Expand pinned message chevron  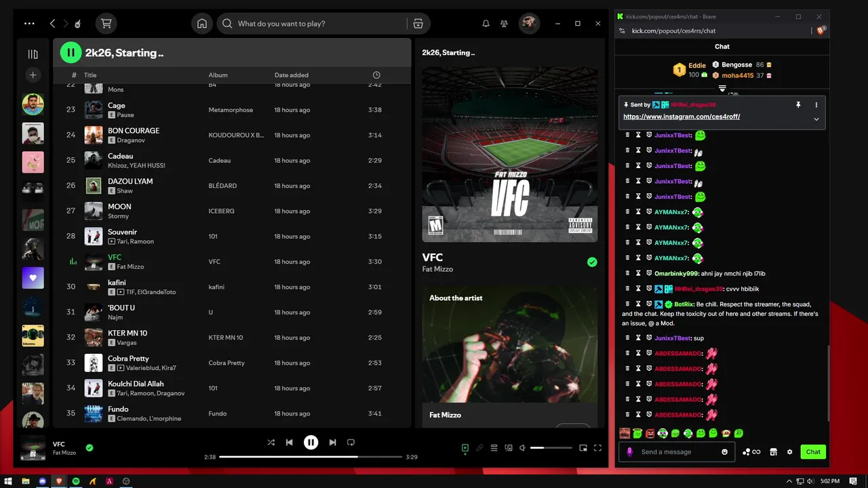(816, 119)
